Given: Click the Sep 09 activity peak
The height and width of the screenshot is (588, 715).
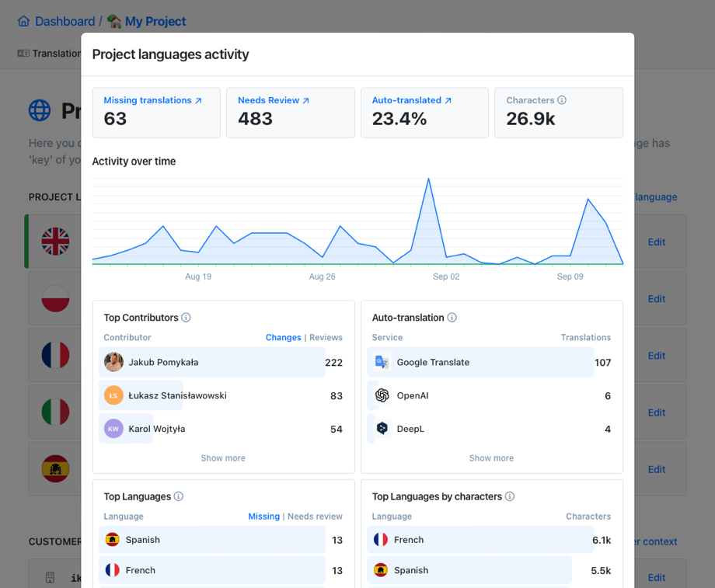Looking at the screenshot, I should (x=588, y=199).
